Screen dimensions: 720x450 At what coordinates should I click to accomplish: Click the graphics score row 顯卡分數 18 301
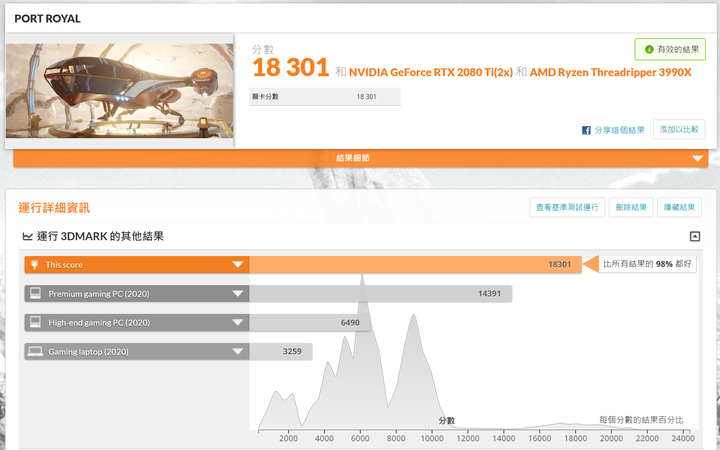324,96
